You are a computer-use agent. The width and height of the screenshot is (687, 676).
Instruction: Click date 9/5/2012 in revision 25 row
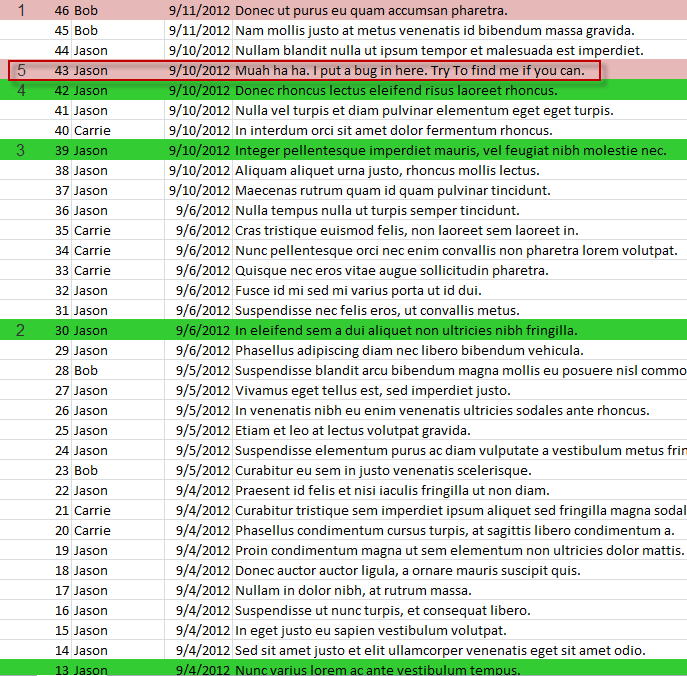(203, 431)
